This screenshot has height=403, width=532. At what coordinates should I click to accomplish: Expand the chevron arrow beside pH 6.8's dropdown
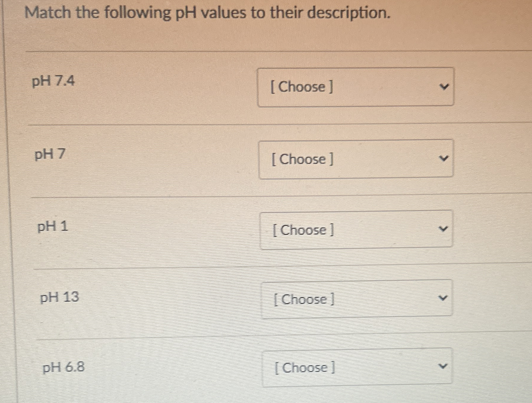click(x=443, y=366)
